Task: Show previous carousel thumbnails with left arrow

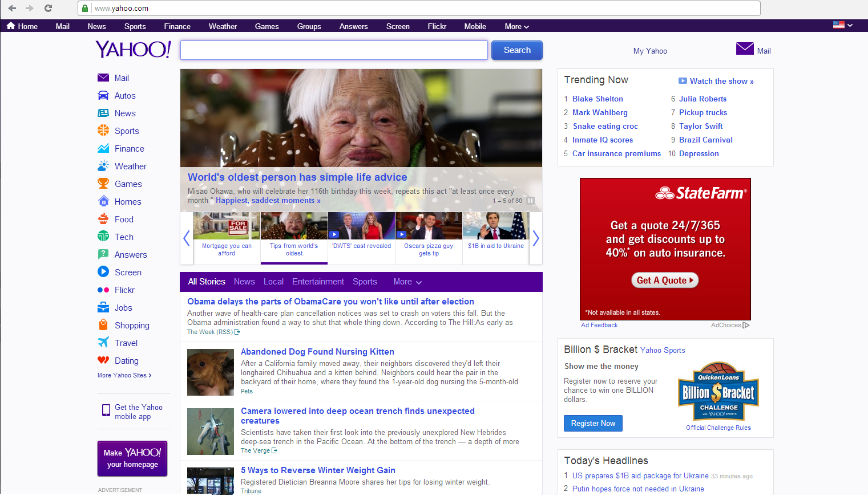Action: (x=186, y=238)
